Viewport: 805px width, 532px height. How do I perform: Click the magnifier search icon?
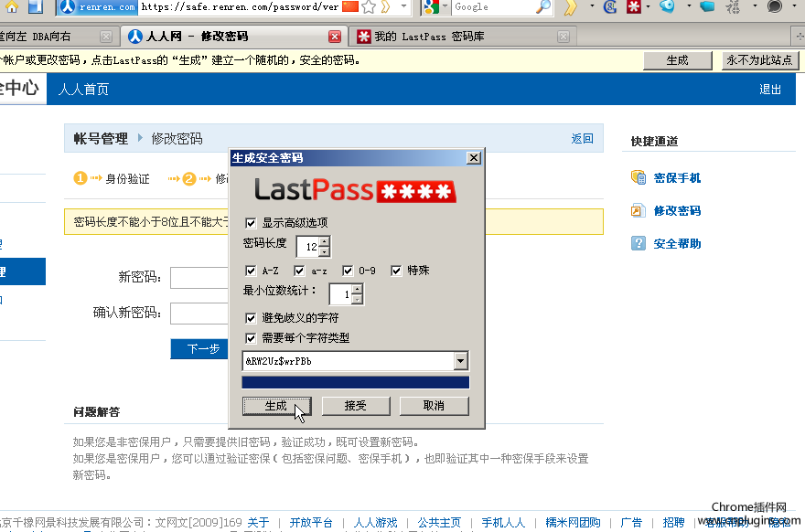pos(542,6)
